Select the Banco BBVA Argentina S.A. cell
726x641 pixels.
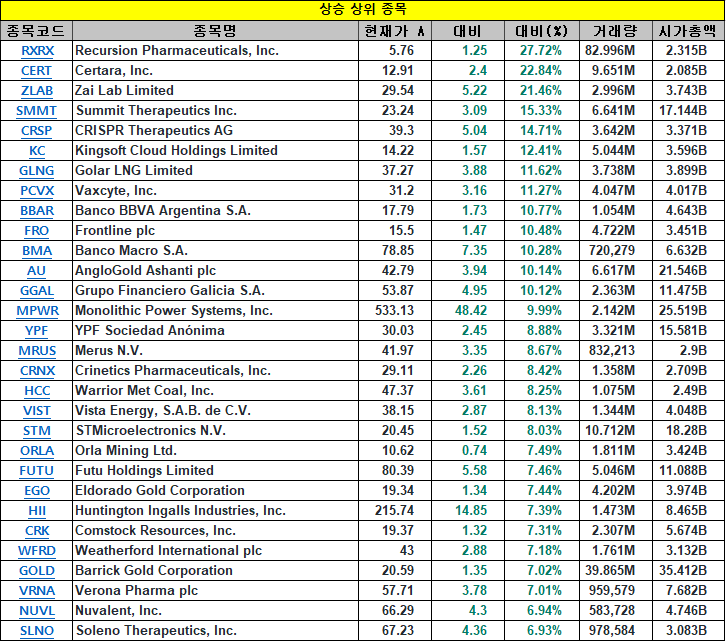[215, 211]
